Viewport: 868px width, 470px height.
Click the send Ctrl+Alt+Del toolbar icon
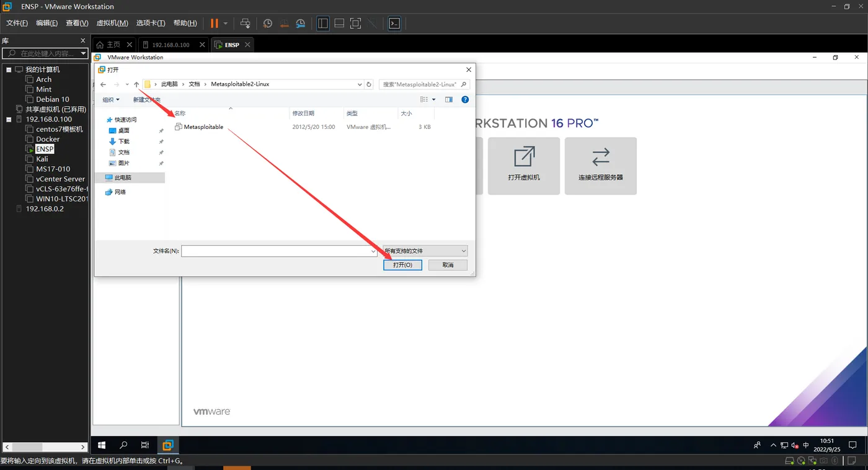246,24
